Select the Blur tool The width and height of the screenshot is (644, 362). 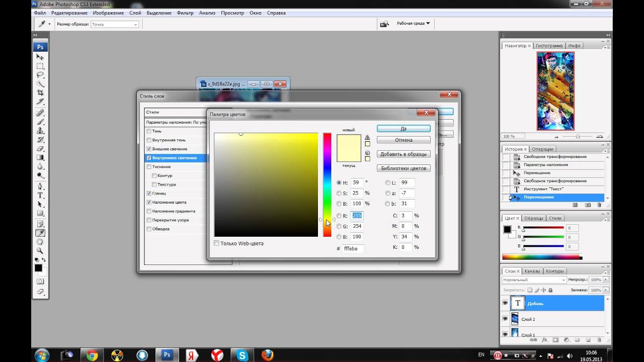[40, 167]
